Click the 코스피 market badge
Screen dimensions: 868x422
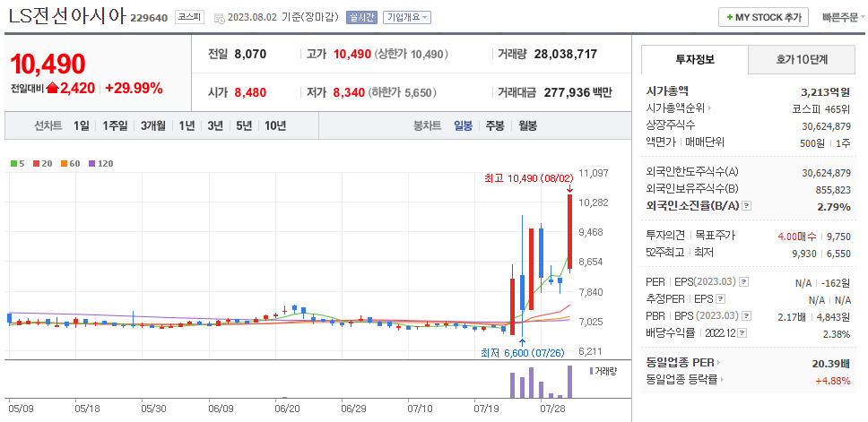point(190,17)
